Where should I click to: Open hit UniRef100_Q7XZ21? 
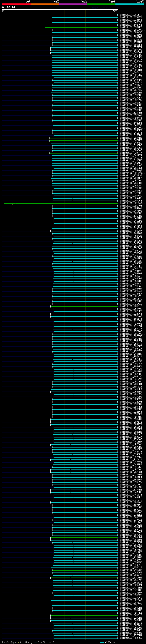[x=131, y=17]
